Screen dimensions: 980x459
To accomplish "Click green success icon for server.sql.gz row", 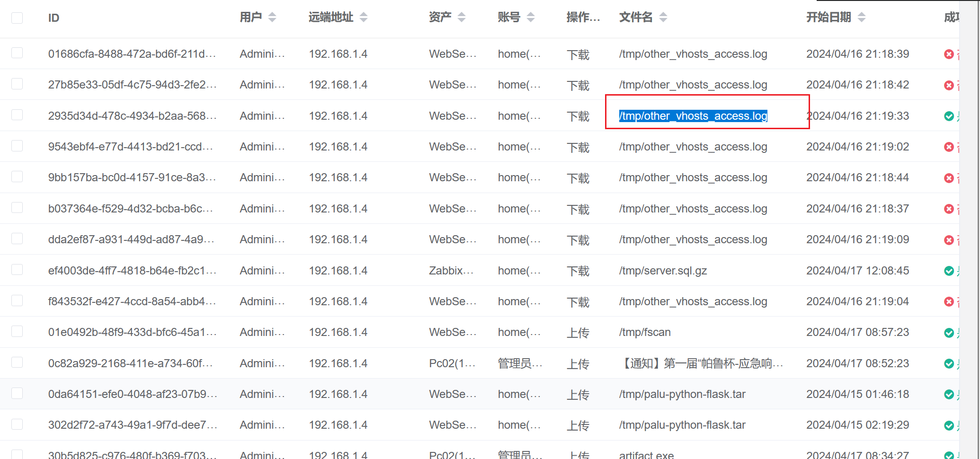I will click(x=949, y=271).
